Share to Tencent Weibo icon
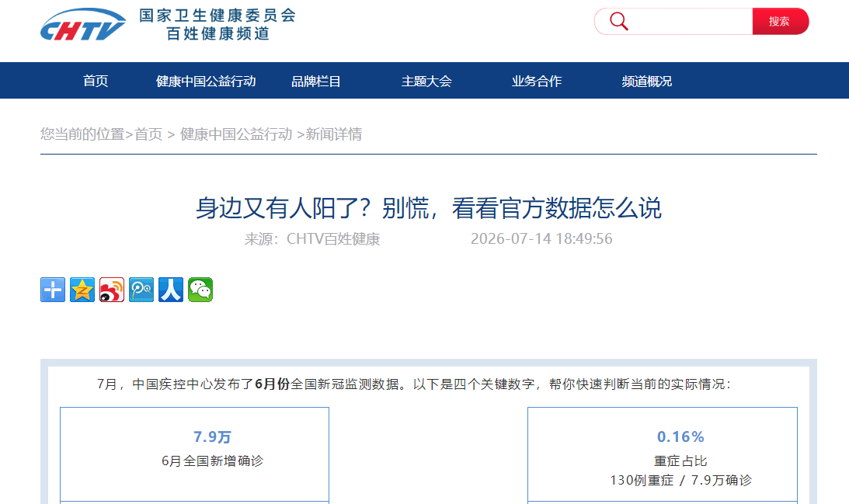The image size is (849, 504). point(141,290)
